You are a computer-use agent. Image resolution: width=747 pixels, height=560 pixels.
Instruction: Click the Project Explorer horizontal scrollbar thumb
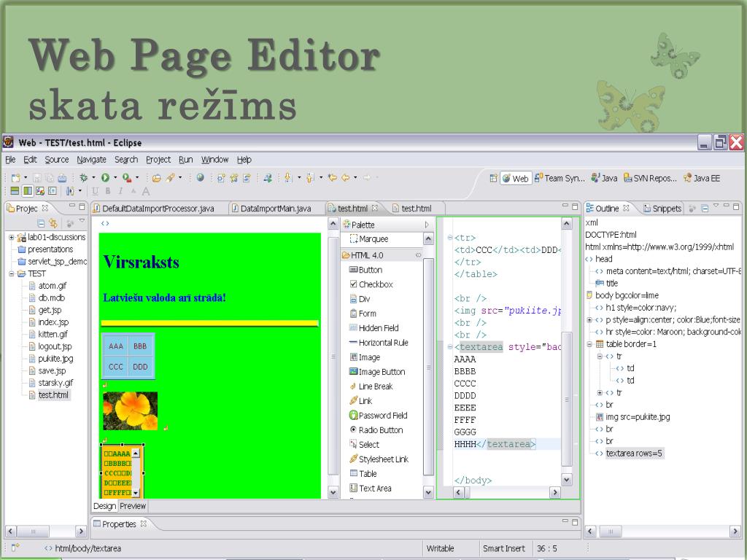(x=34, y=531)
